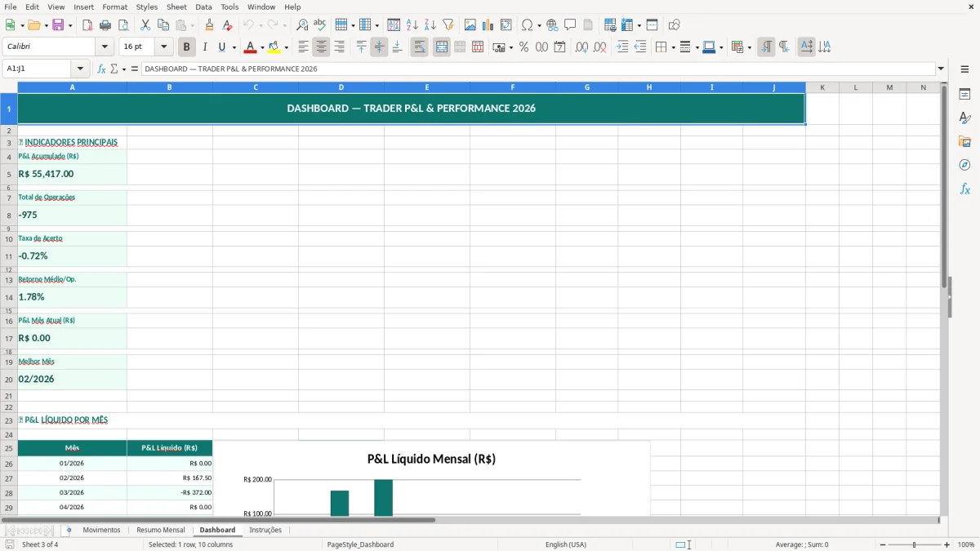Open Select Function dropdown arrow
980x551 pixels.
[x=124, y=69]
